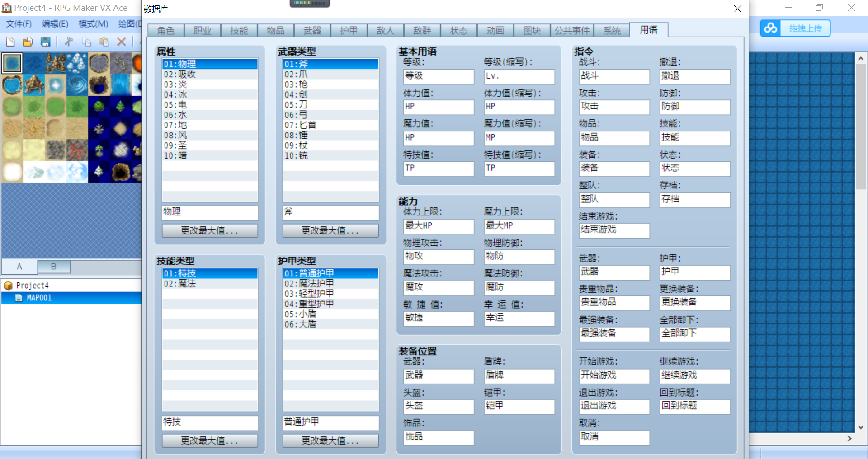Click the Cut toolbar icon

click(69, 42)
